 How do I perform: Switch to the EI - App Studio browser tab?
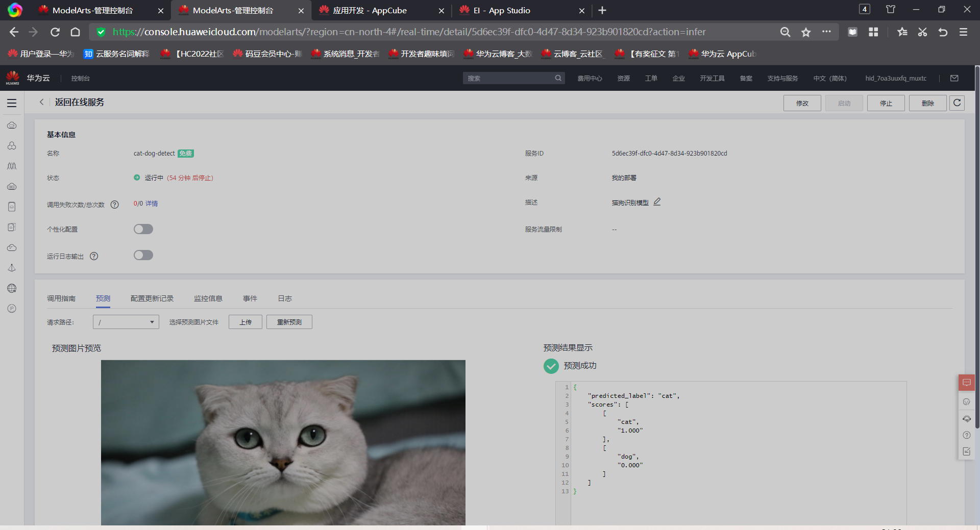[522, 10]
